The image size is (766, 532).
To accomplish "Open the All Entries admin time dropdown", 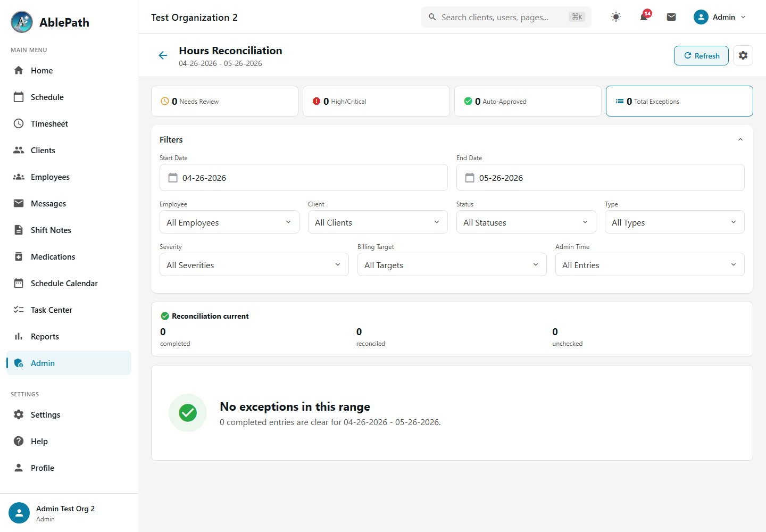I will pos(650,264).
